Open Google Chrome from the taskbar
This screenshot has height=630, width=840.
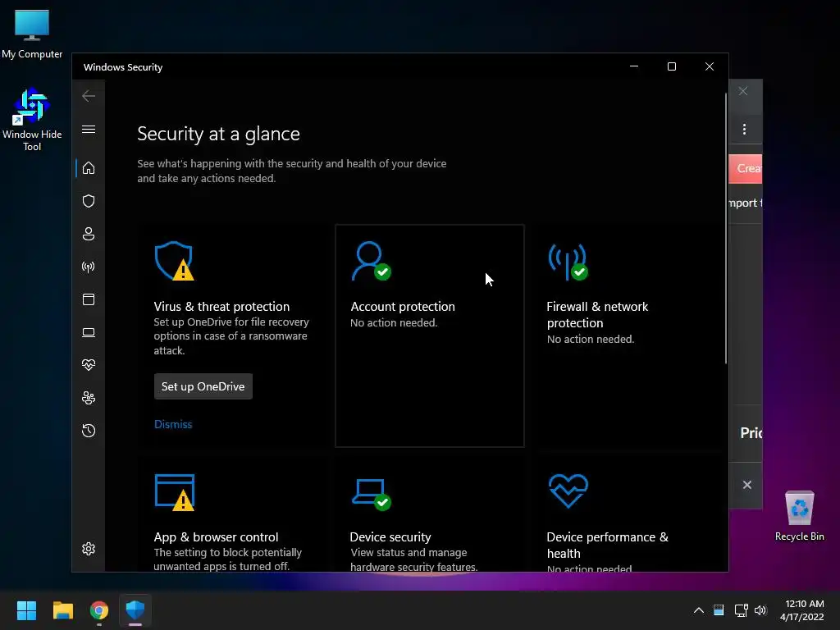pos(99,610)
